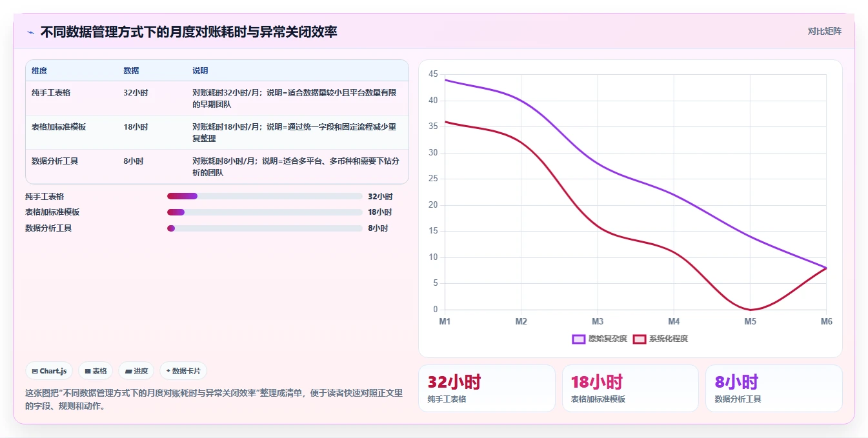Image resolution: width=868 pixels, height=438 pixels.
Task: Toggle the 系统化程度 legend item
Action: pyautogui.click(x=660, y=339)
